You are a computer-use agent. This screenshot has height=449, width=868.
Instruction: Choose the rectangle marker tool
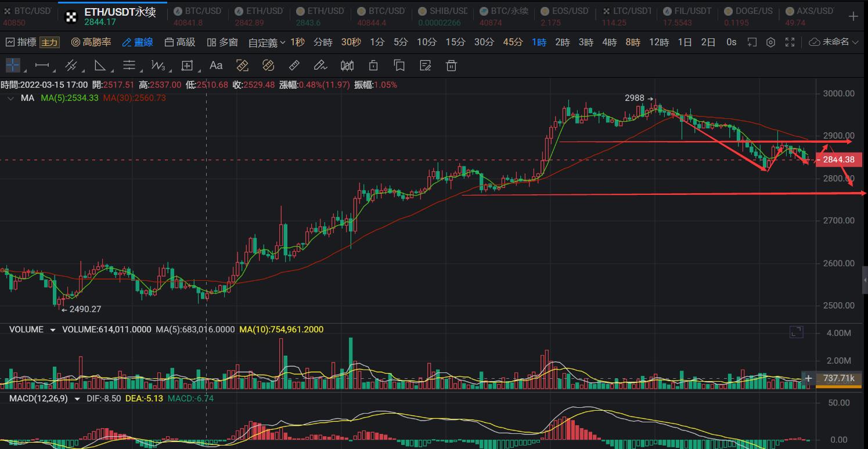point(187,65)
